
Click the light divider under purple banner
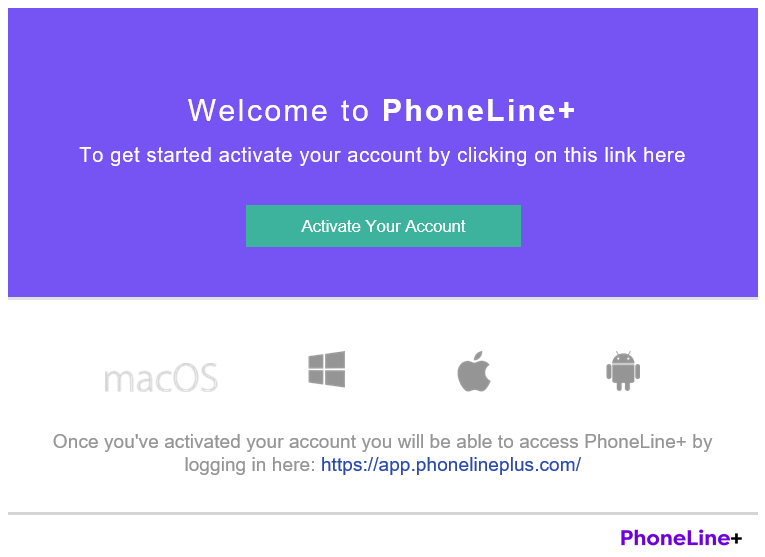pos(383,298)
